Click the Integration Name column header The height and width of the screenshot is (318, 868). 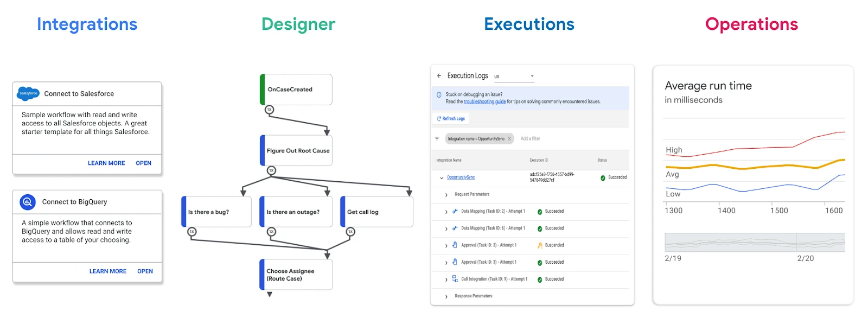(449, 160)
